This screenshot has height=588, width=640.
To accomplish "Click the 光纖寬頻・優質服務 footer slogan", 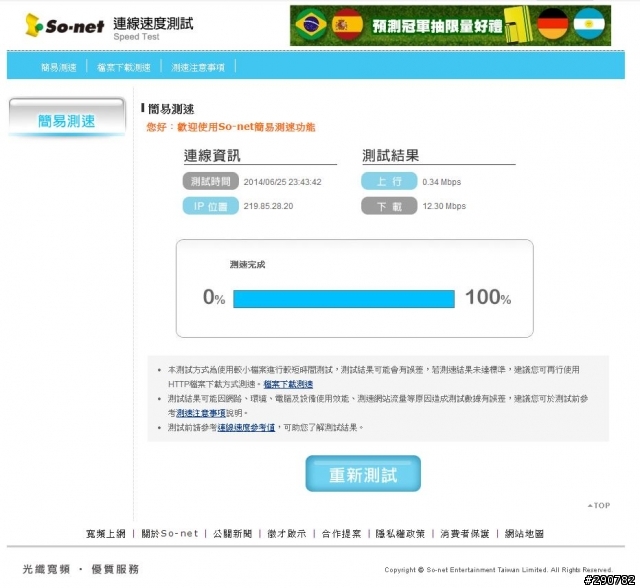I will [x=81, y=569].
